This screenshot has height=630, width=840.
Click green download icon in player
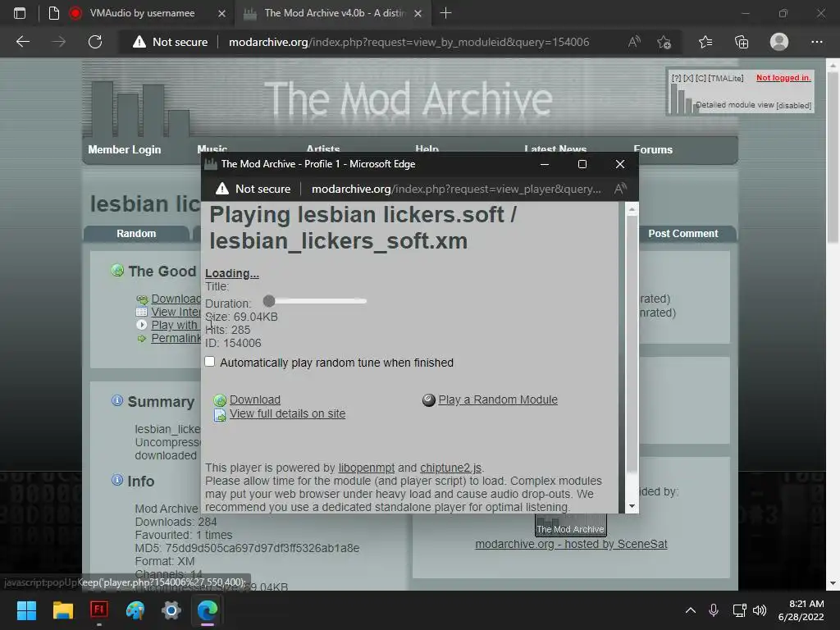pyautogui.click(x=220, y=400)
